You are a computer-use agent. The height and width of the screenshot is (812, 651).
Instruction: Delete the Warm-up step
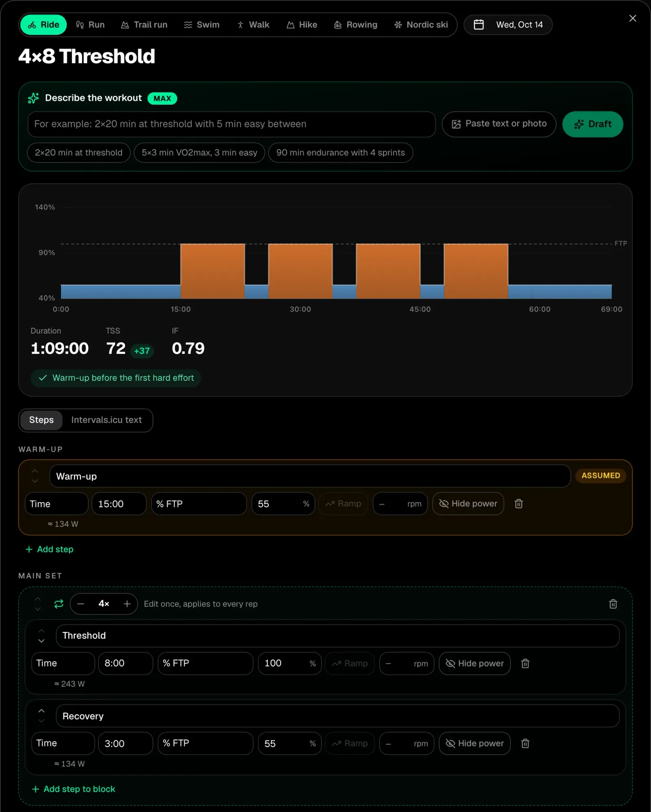(519, 504)
